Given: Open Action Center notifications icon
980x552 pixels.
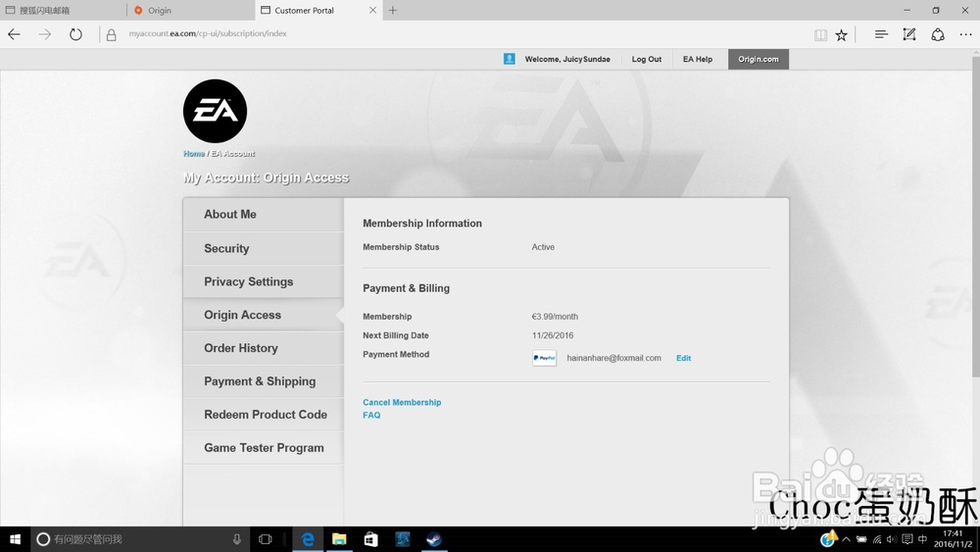Looking at the screenshot, I should tap(907, 539).
